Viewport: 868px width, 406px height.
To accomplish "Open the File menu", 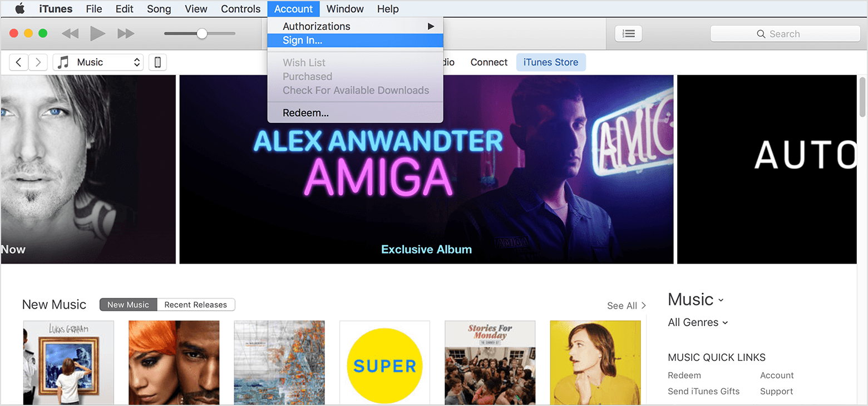I will click(x=94, y=9).
